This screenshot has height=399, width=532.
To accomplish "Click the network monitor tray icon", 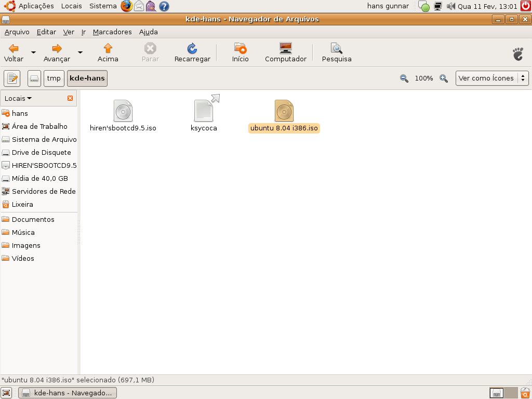I will tap(438, 6).
